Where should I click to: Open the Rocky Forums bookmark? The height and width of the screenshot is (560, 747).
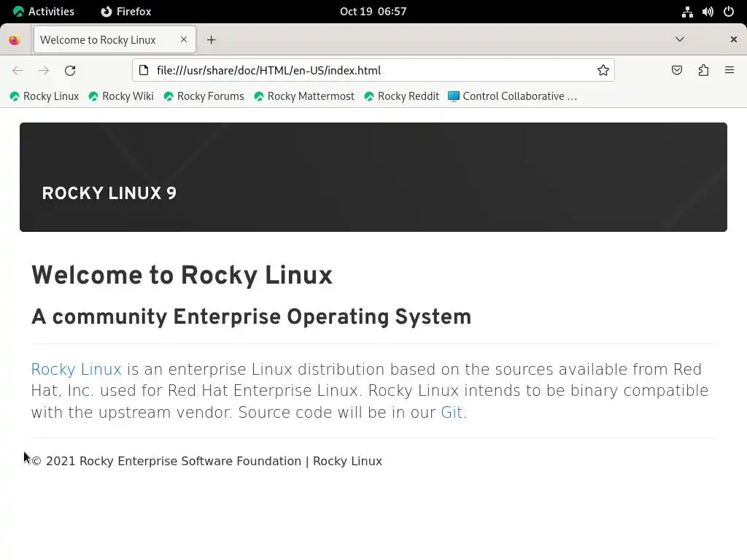point(204,97)
